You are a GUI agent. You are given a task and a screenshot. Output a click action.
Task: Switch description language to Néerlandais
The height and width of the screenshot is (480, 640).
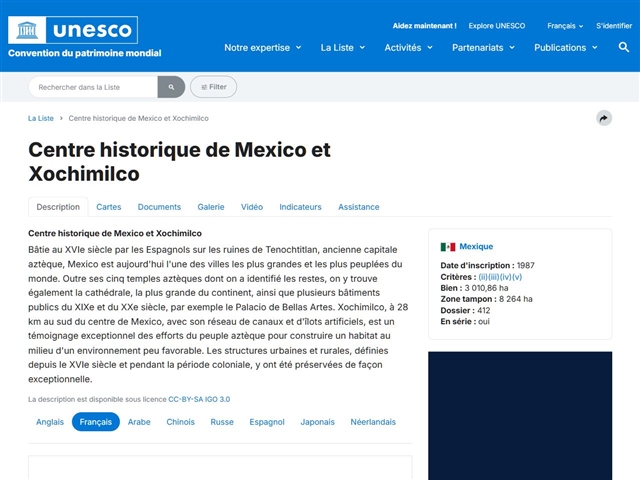373,422
